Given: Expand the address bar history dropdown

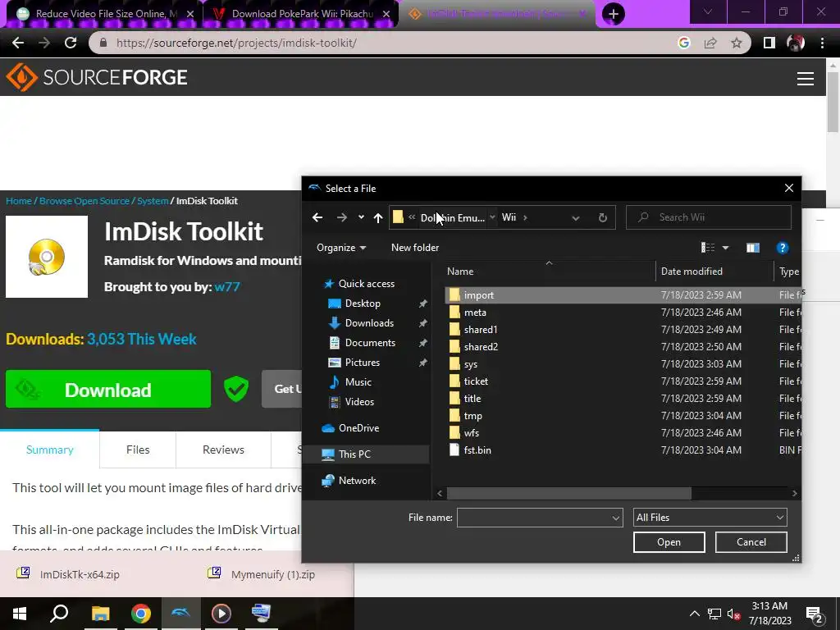Looking at the screenshot, I should (x=575, y=218).
